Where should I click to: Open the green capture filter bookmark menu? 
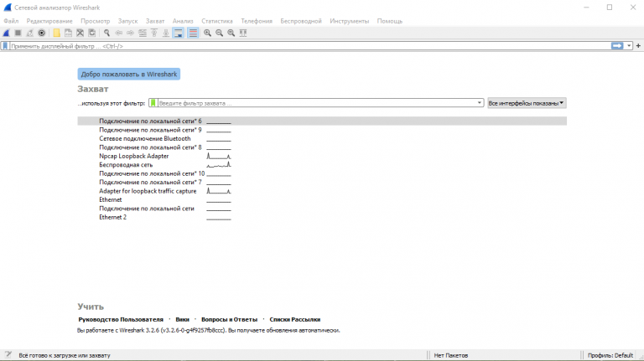(x=153, y=103)
